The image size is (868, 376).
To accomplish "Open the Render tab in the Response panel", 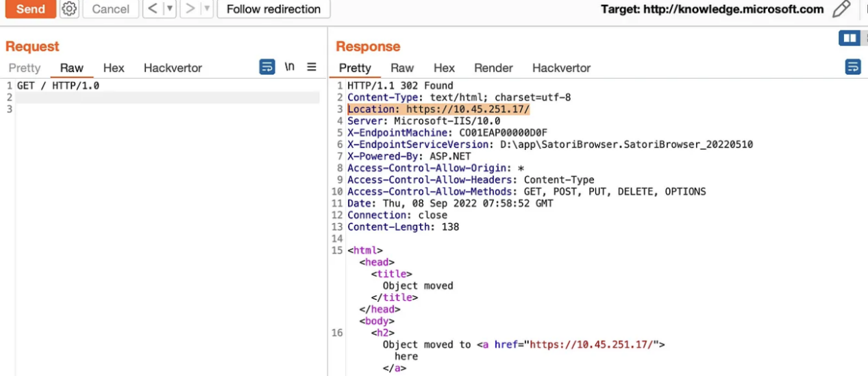I will click(x=493, y=68).
